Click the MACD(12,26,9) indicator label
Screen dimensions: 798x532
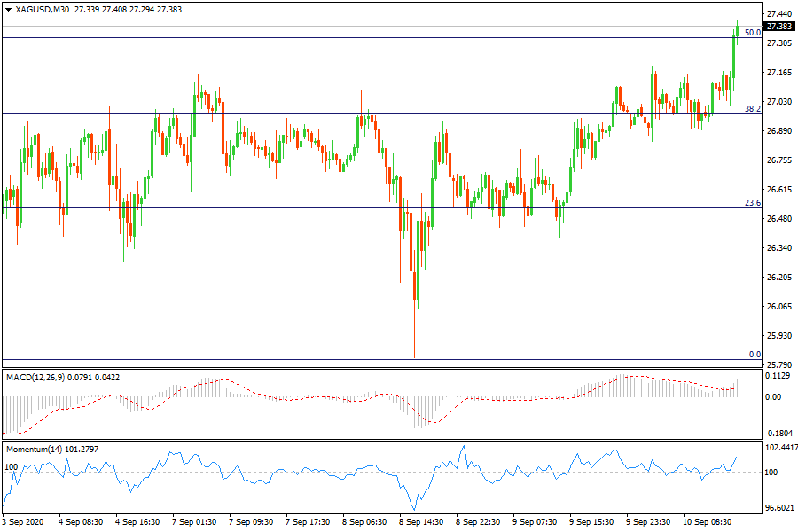pyautogui.click(x=39, y=377)
